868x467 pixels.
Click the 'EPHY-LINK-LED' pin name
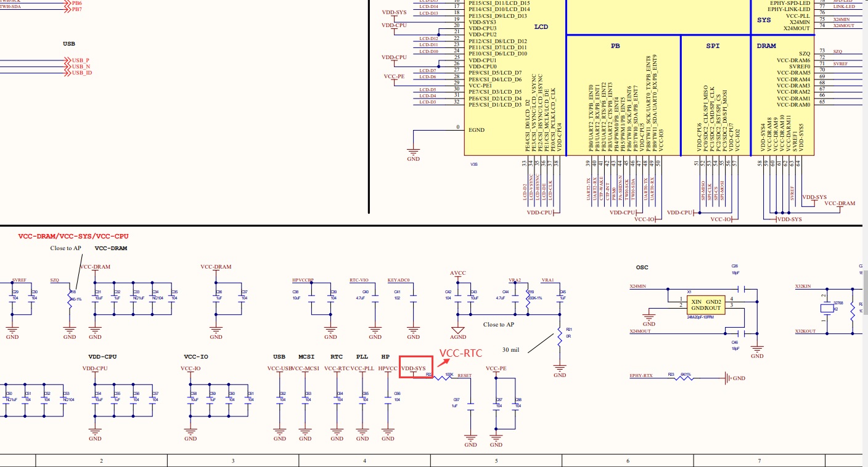click(790, 9)
